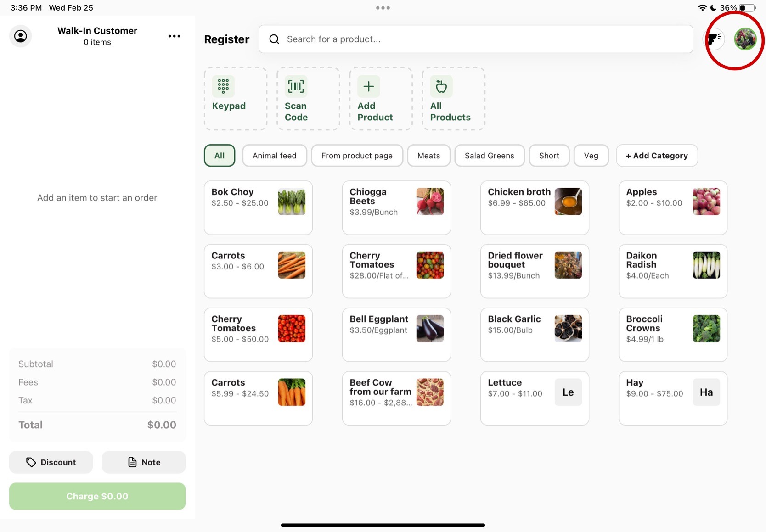Open All Products tile
766x532 pixels.
(x=453, y=99)
